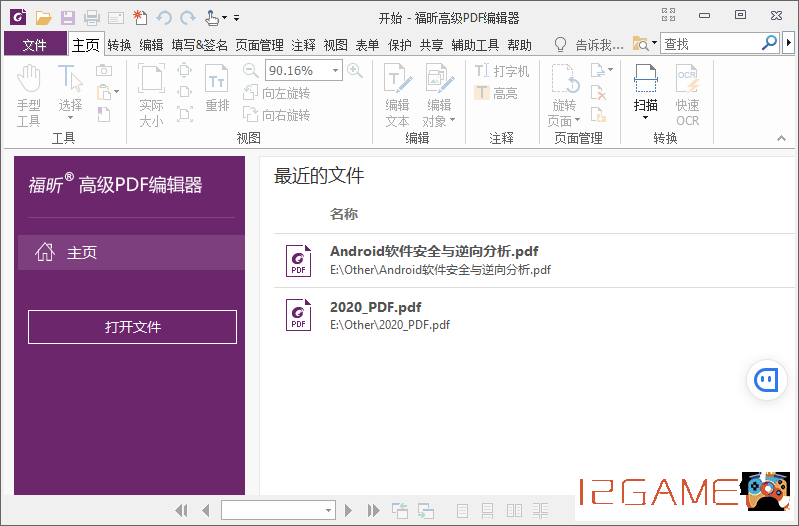This screenshot has height=526, width=799.
Task: Click the zoom in magnifier icon
Action: pos(355,70)
